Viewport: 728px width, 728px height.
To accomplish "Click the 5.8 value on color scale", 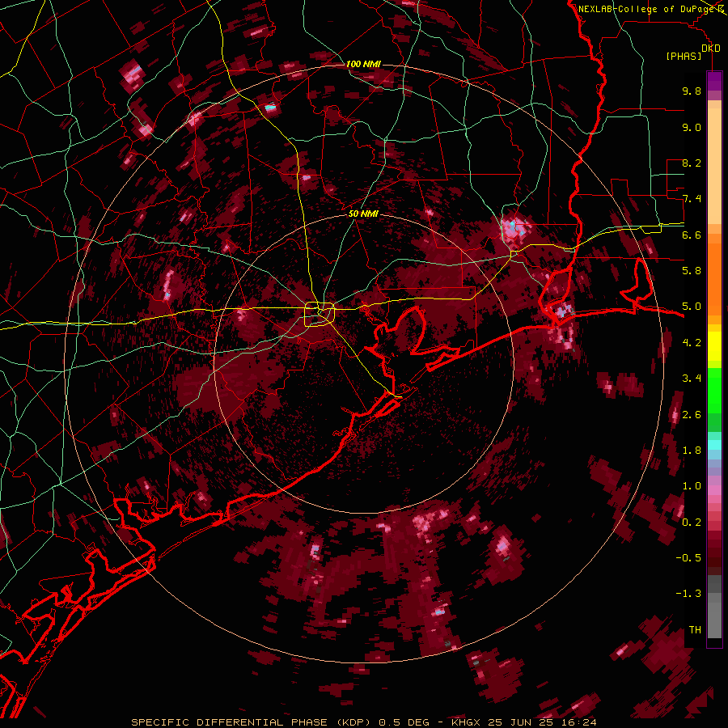I will pos(692,271).
